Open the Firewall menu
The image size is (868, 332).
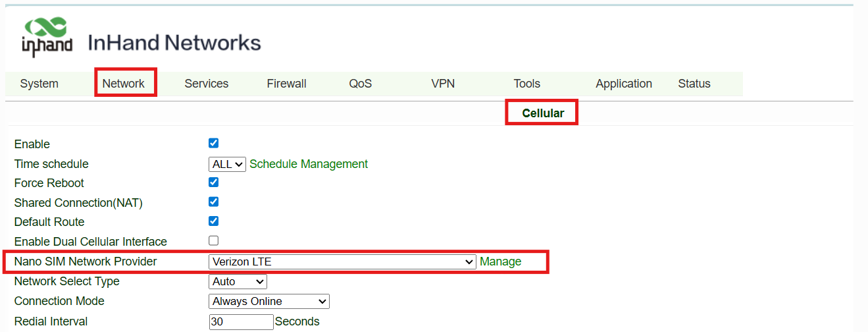(286, 84)
